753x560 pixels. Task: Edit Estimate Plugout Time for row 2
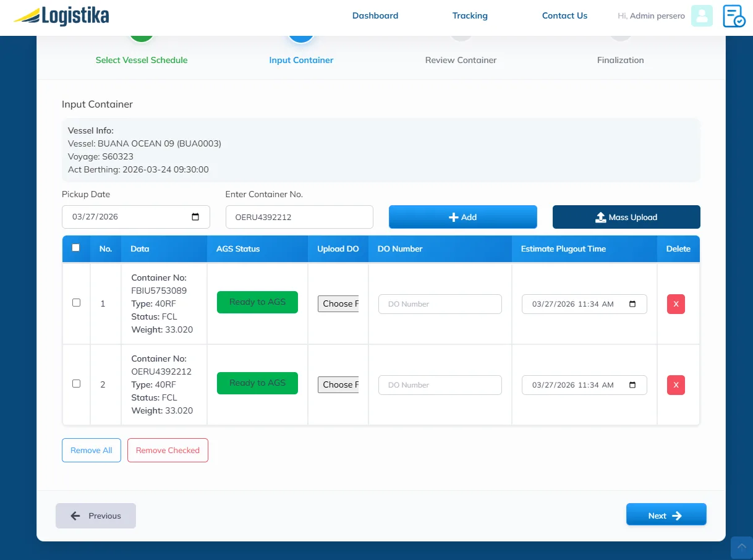point(584,385)
